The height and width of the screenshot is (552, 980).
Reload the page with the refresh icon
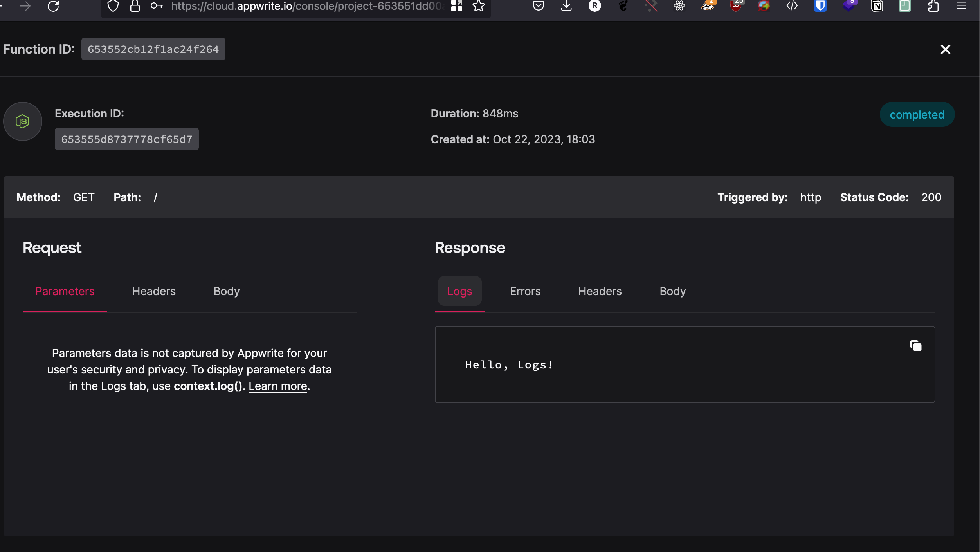pos(53,6)
